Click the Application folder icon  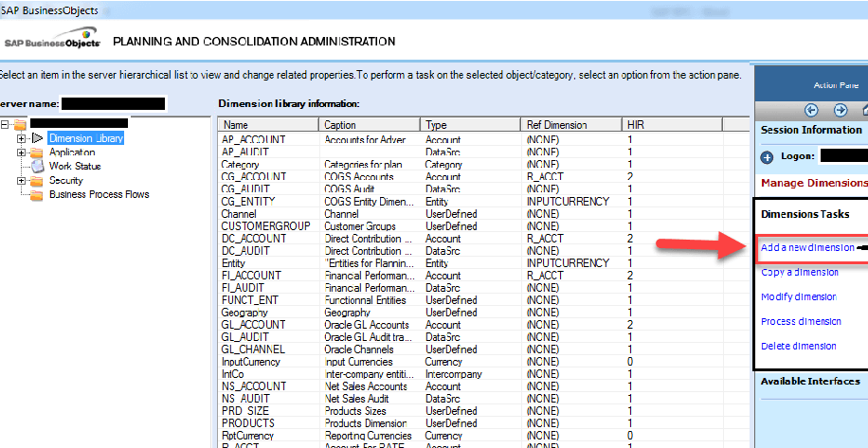pyautogui.click(x=37, y=152)
